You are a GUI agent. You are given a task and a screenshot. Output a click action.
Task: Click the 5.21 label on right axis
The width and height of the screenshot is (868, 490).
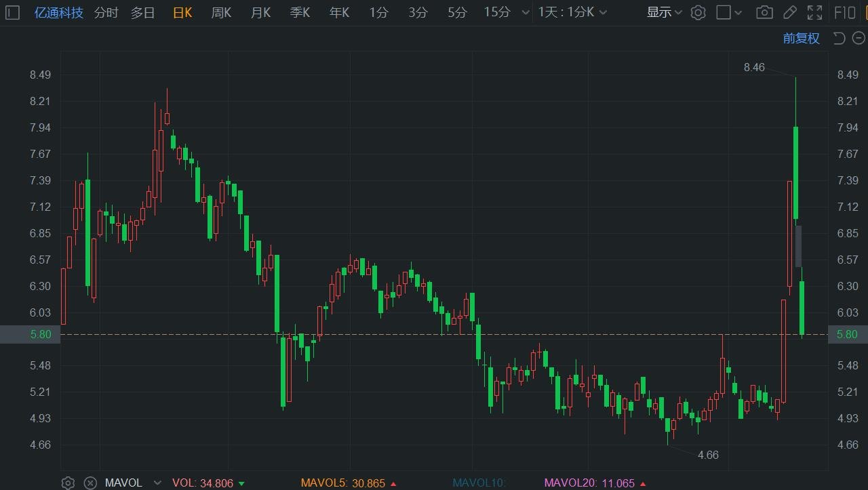(x=848, y=392)
